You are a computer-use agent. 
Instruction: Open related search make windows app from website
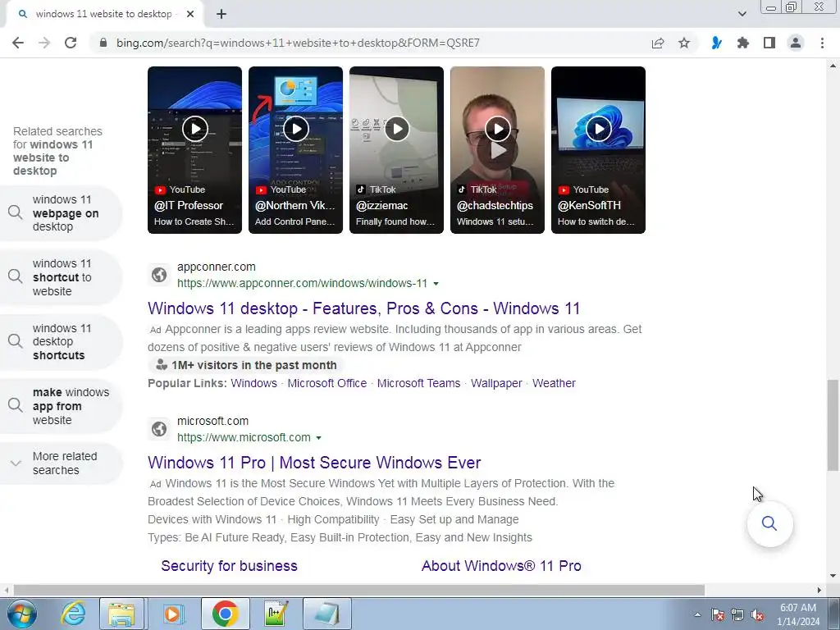[x=61, y=406]
